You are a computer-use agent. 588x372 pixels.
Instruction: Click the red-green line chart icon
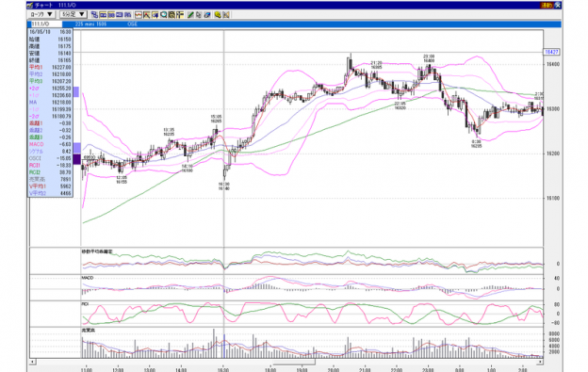(139, 15)
